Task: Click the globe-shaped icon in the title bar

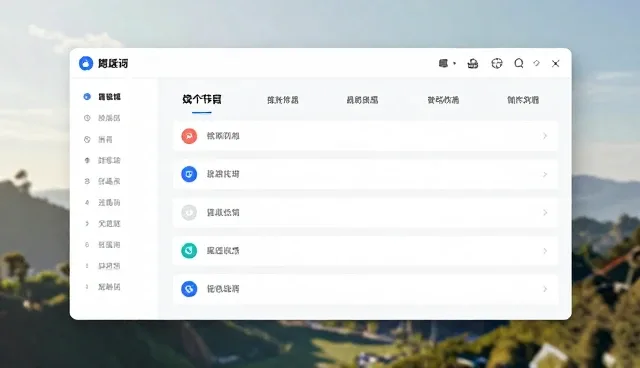Action: coord(497,63)
